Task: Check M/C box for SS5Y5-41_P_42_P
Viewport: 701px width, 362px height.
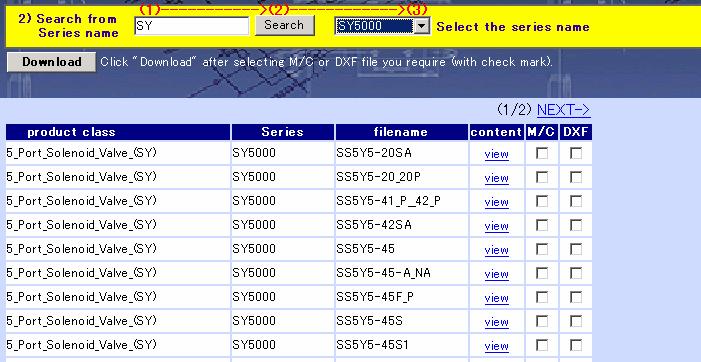Action: [542, 201]
